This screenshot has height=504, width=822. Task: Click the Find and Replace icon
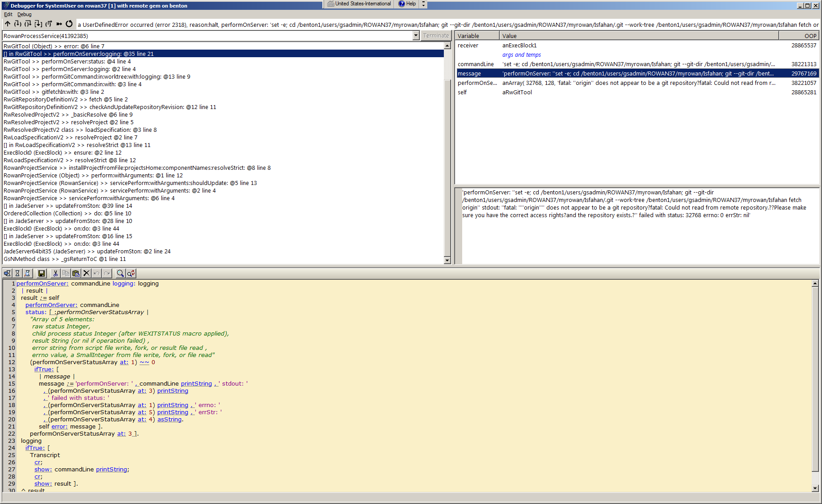(x=131, y=273)
